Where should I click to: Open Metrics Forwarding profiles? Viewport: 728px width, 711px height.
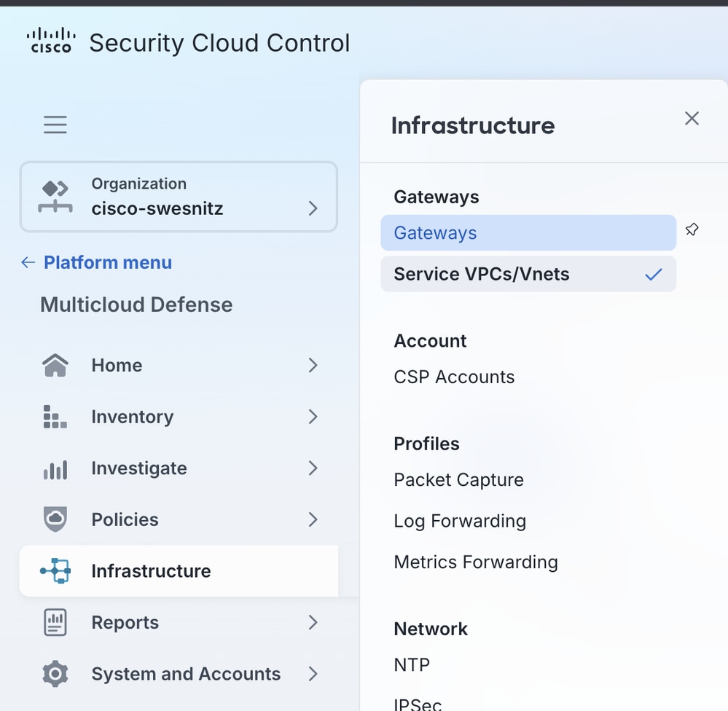pos(476,562)
